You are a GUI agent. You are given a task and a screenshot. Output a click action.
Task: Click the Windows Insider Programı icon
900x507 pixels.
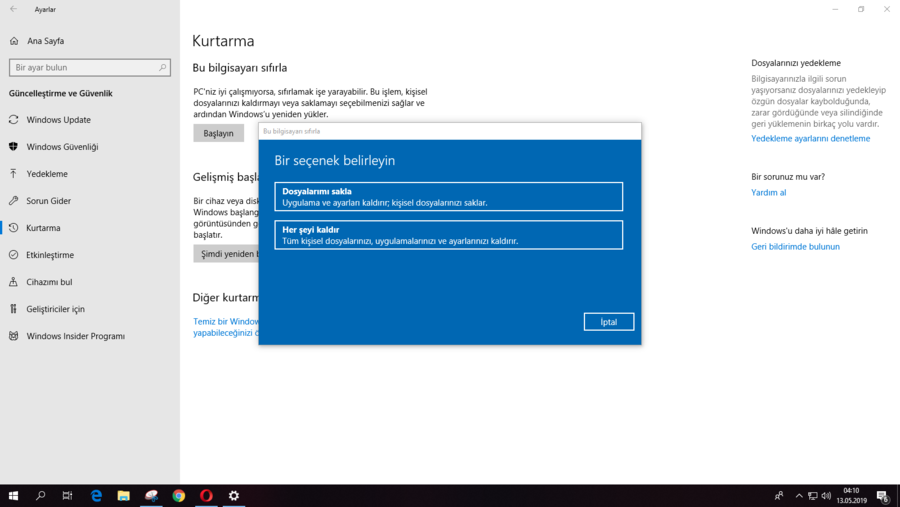tap(14, 335)
